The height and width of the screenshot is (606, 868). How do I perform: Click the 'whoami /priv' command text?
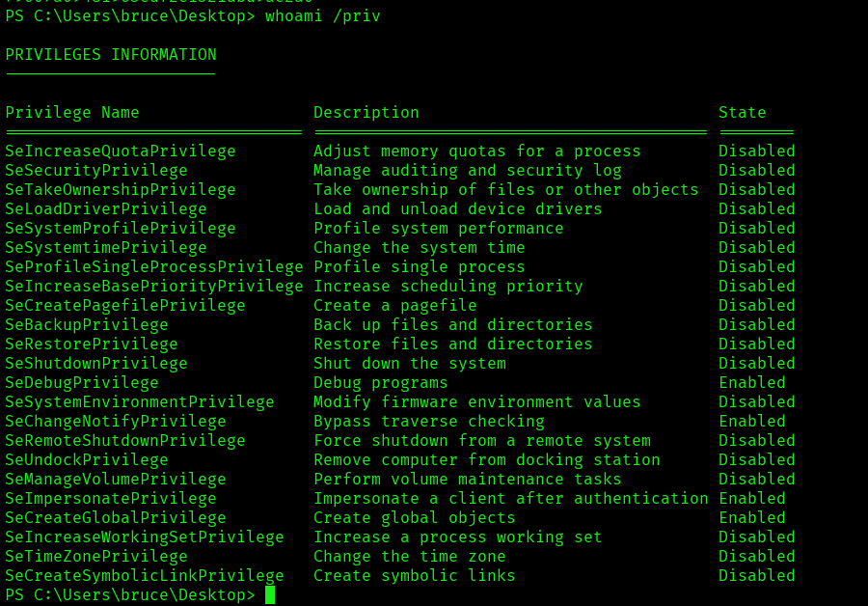point(322,16)
